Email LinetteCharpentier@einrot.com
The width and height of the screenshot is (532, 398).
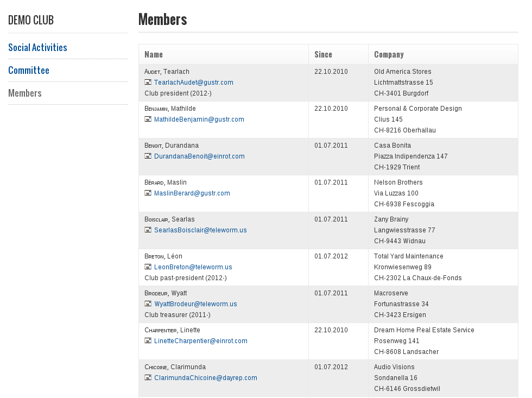pyautogui.click(x=201, y=341)
